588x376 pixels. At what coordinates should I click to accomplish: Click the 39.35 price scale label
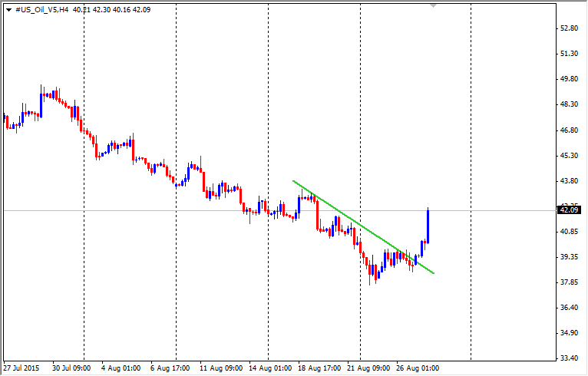(569, 257)
